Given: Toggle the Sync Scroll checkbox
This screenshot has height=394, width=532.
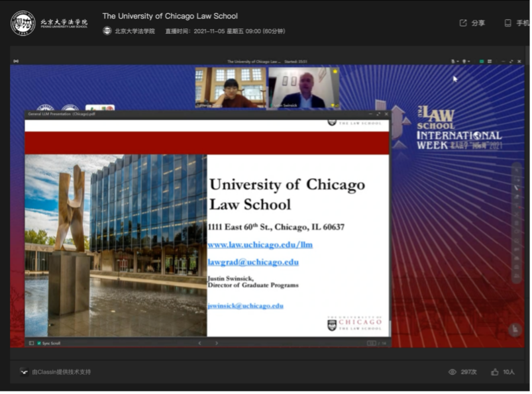Looking at the screenshot, I should pos(39,343).
